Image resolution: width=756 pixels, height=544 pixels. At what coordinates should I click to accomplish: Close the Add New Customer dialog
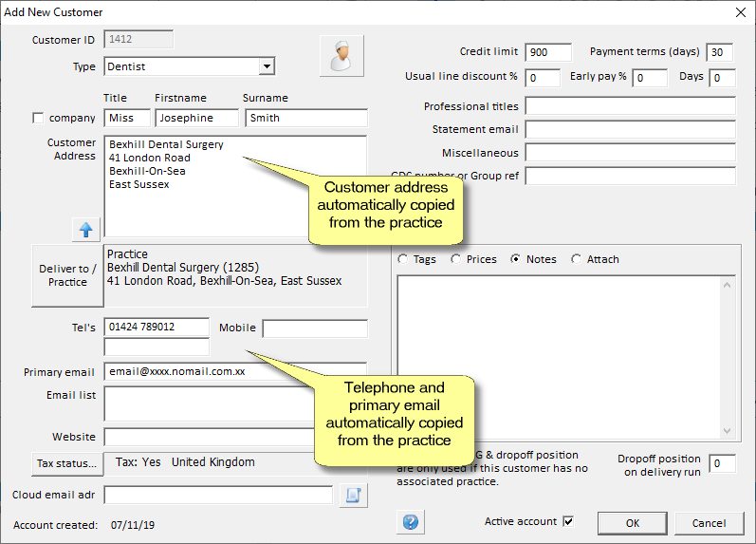[x=741, y=12]
